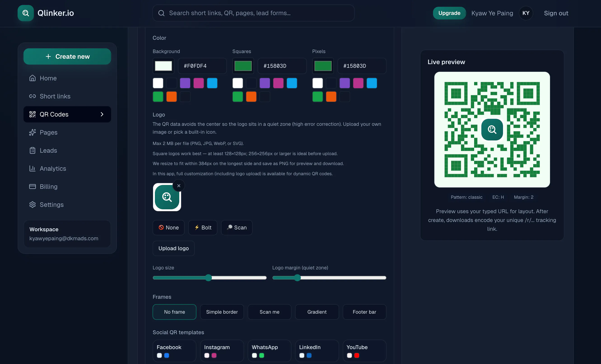This screenshot has height=364, width=601.
Task: Select the Gradient frame
Action: click(317, 312)
